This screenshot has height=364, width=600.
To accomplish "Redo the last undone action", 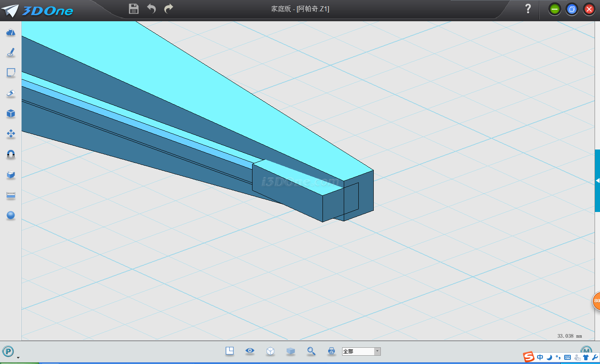I will click(x=169, y=9).
